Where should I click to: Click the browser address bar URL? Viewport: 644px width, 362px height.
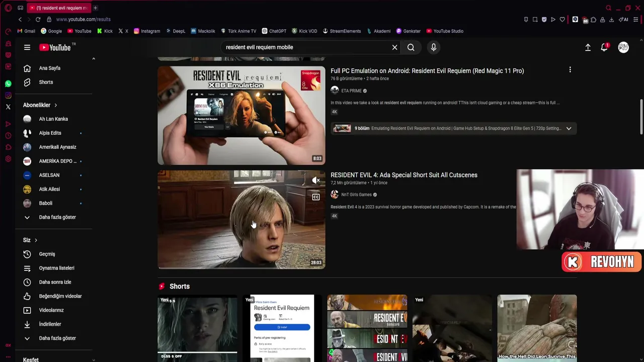tap(84, 19)
